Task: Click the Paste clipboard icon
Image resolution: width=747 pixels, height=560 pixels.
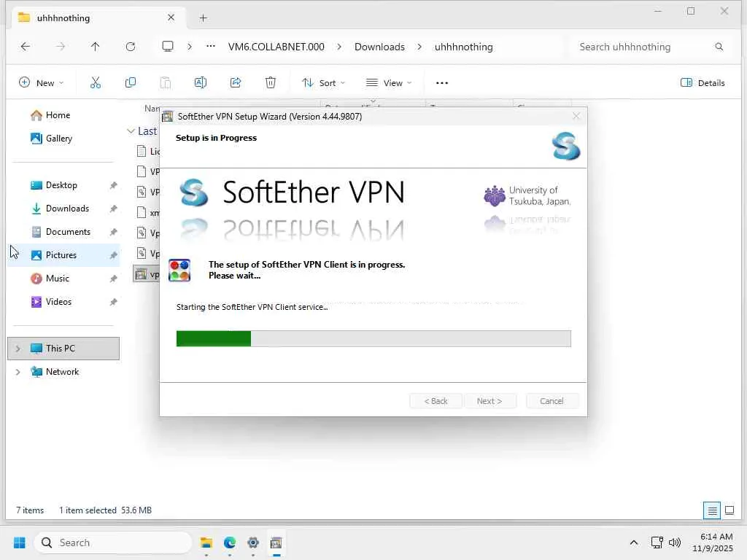Action: (x=166, y=83)
